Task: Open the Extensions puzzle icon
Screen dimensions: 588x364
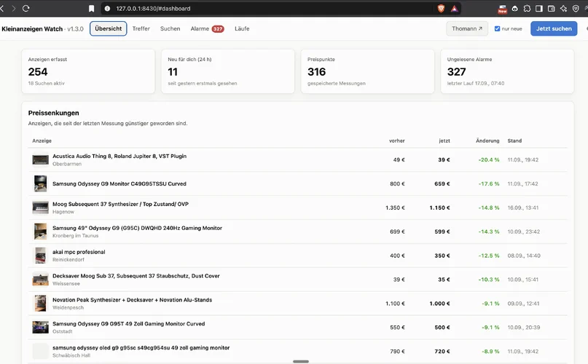Action: tap(527, 8)
